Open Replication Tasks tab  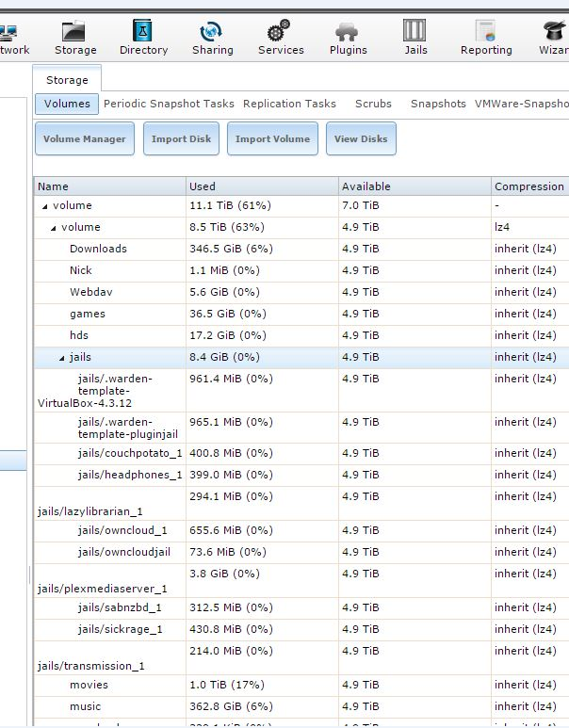pyautogui.click(x=289, y=104)
